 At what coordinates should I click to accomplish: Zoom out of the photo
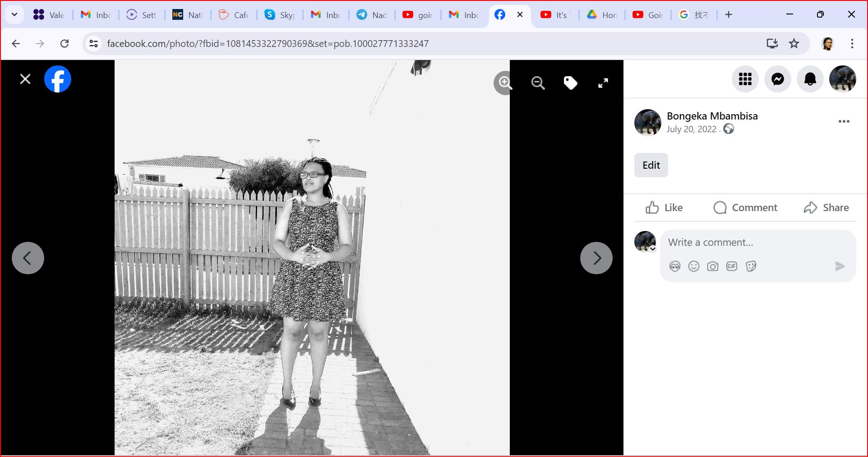pyautogui.click(x=538, y=83)
